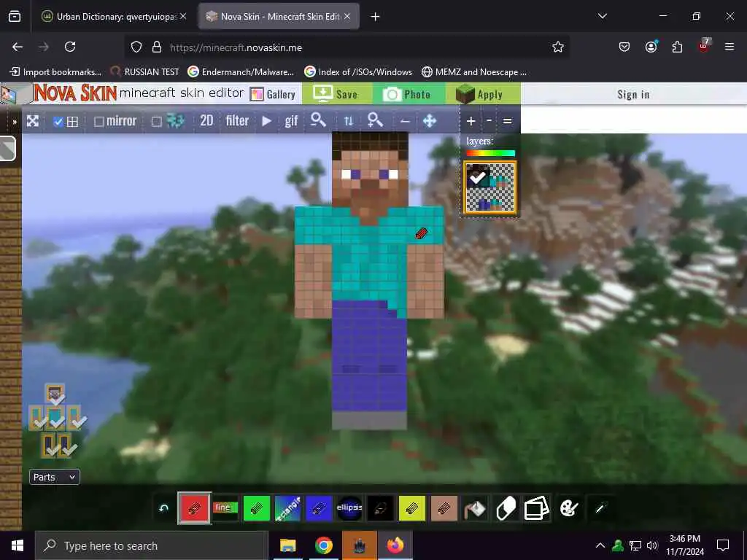747x560 pixels.
Task: Toggle the grid overlay checkbox
Action: click(x=58, y=122)
